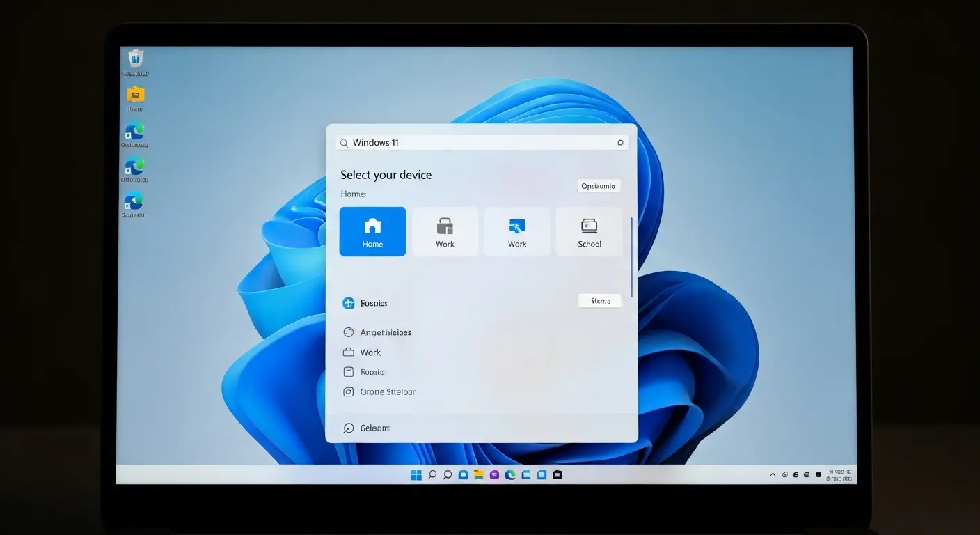The image size is (980, 535).
Task: Click the small circle icon at search box's right end
Action: click(x=620, y=142)
